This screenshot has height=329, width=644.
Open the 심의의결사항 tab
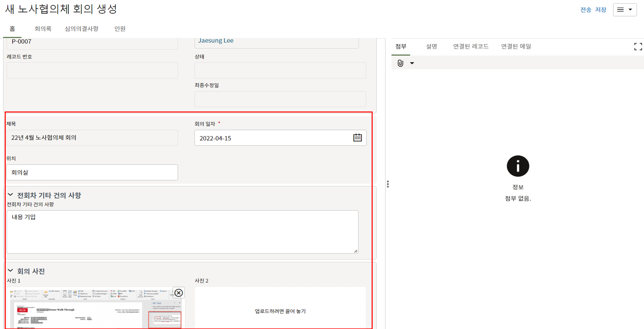pyautogui.click(x=82, y=29)
